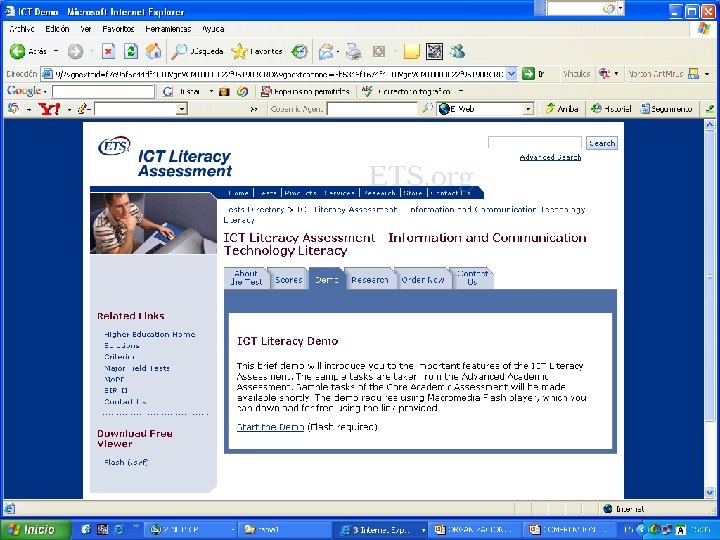Click the Copernic Agent search field
This screenshot has width=720, height=540.
click(372, 109)
